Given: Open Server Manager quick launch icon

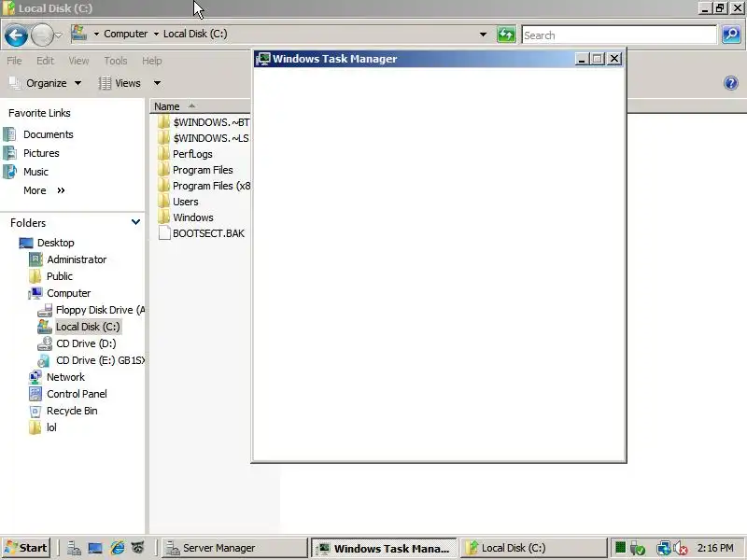Looking at the screenshot, I should coord(74,548).
